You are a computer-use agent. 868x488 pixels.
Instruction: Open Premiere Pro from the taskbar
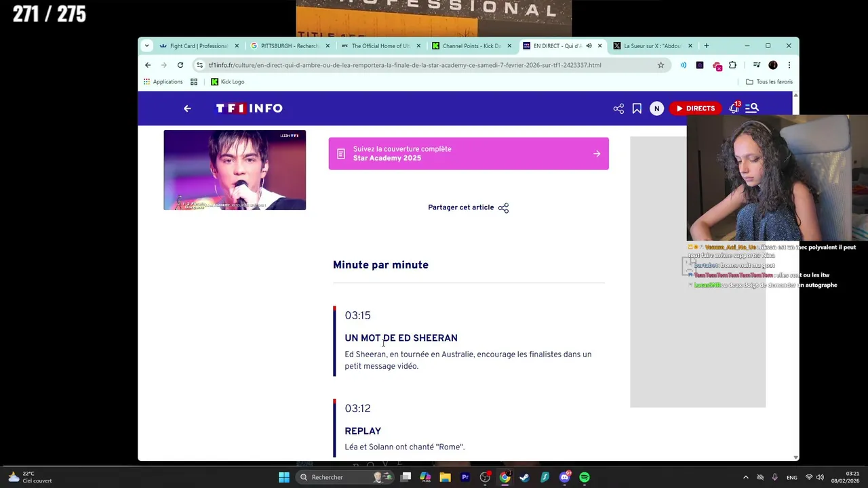465,477
